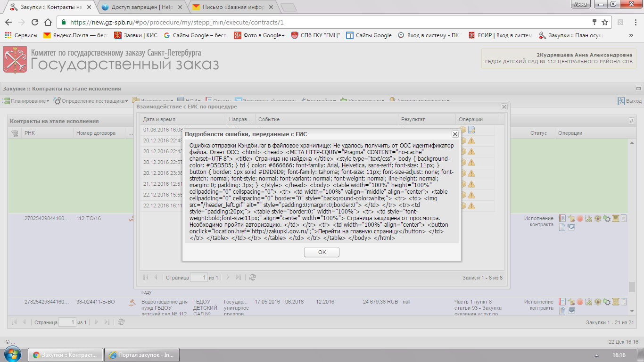Image resolution: width=644 pixels, height=362 pixels.
Task: Click coat of arms icon in 38-024411-Б-ВО row
Action: [597, 302]
